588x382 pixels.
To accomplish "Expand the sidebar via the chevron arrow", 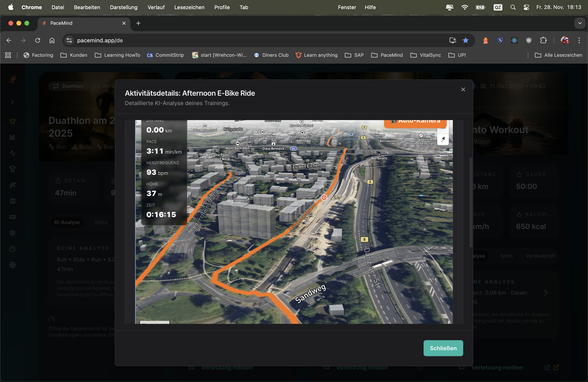I will tap(12, 102).
